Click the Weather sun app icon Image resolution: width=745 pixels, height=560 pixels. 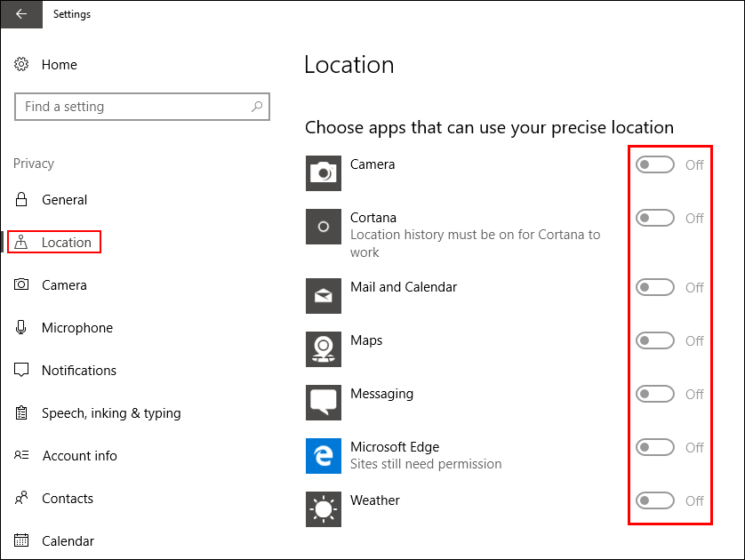(324, 509)
